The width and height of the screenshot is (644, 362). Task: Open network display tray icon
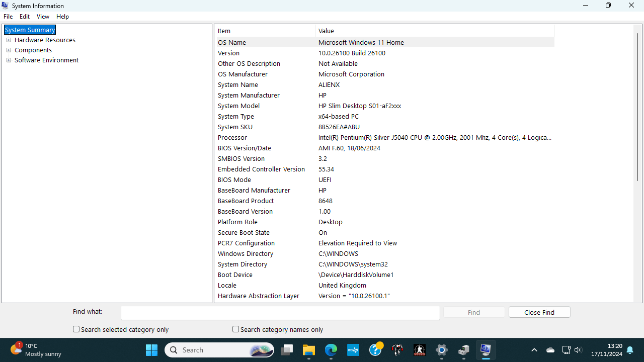click(x=566, y=350)
